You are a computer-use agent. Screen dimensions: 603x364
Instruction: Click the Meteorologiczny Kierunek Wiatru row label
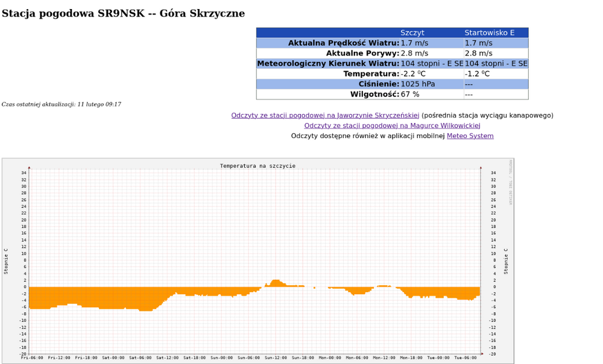click(x=328, y=64)
